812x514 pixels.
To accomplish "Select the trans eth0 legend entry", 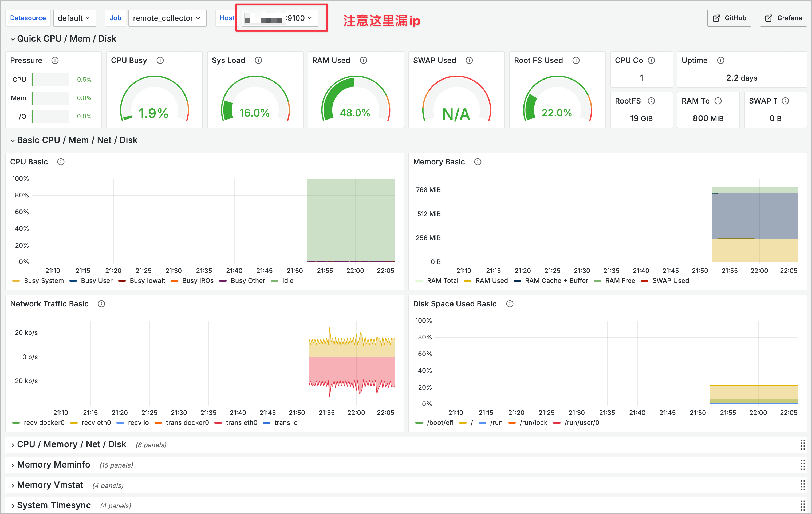I will 242,423.
